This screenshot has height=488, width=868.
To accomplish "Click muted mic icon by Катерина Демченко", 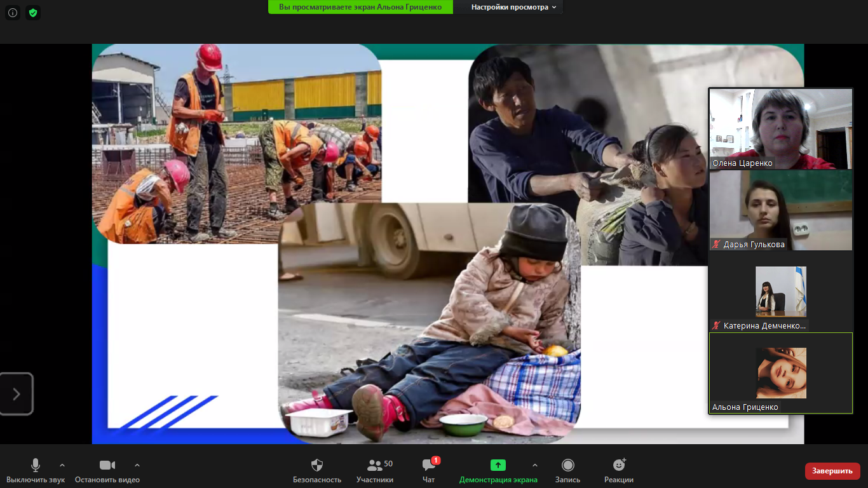I will click(x=717, y=325).
